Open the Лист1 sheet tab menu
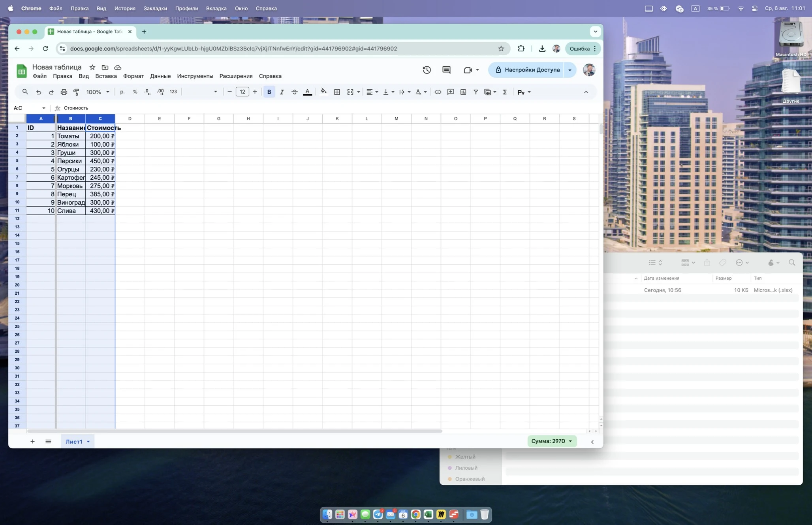This screenshot has height=525, width=812. (x=88, y=441)
